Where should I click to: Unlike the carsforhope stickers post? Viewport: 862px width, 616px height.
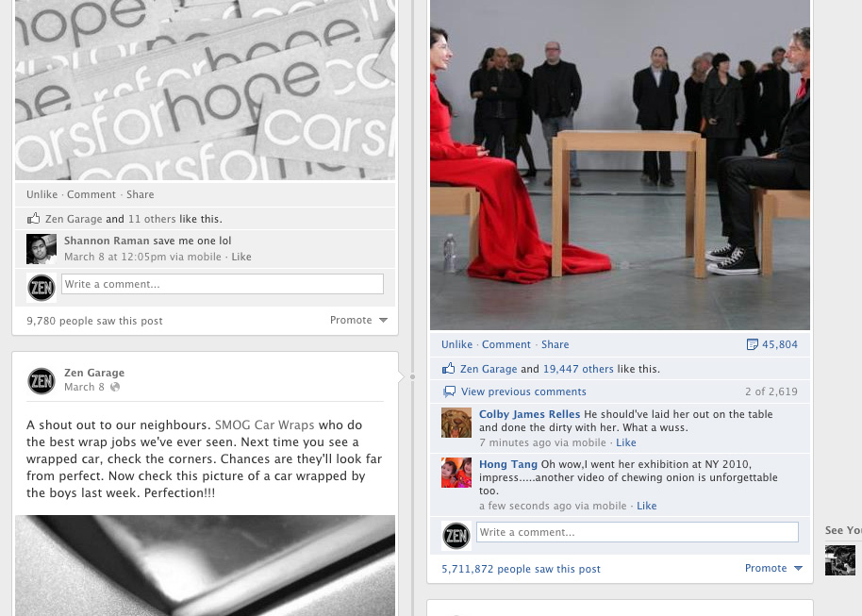coord(41,194)
